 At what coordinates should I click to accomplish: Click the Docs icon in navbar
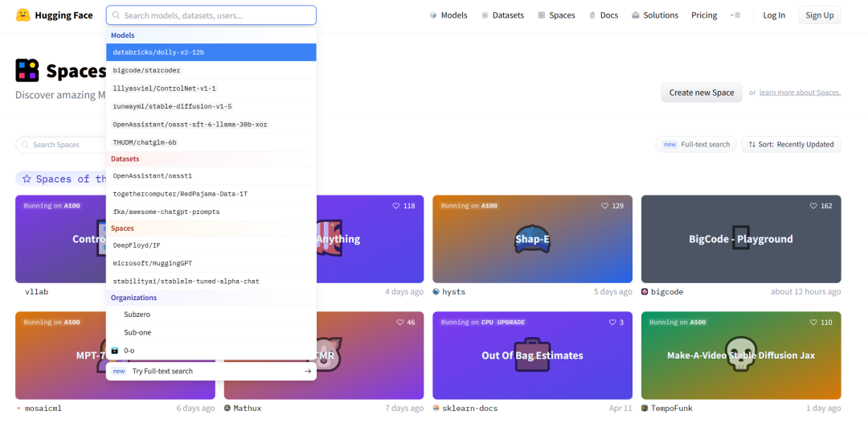(x=592, y=15)
